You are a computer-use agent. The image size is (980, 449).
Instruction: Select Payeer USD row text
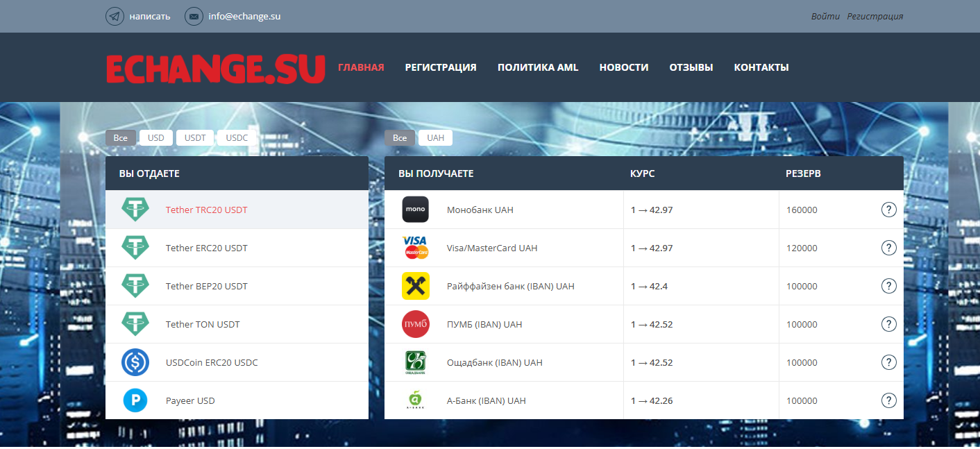[190, 400]
